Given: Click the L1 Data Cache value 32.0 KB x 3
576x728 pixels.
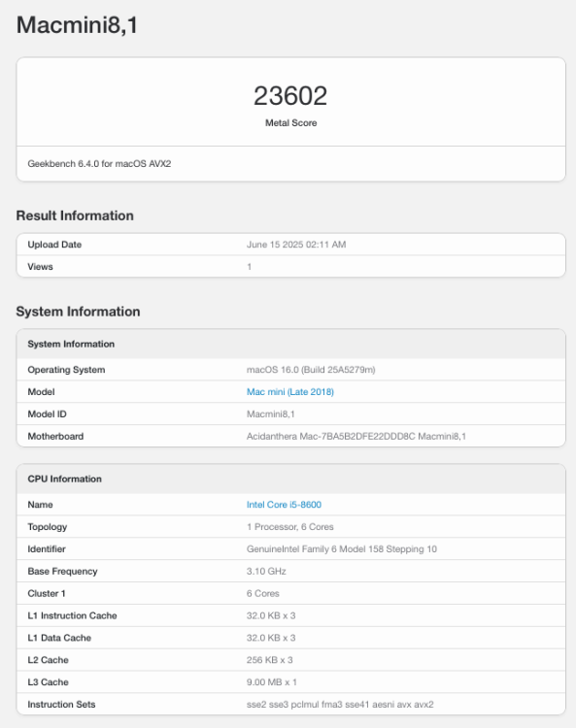Looking at the screenshot, I should (271, 638).
